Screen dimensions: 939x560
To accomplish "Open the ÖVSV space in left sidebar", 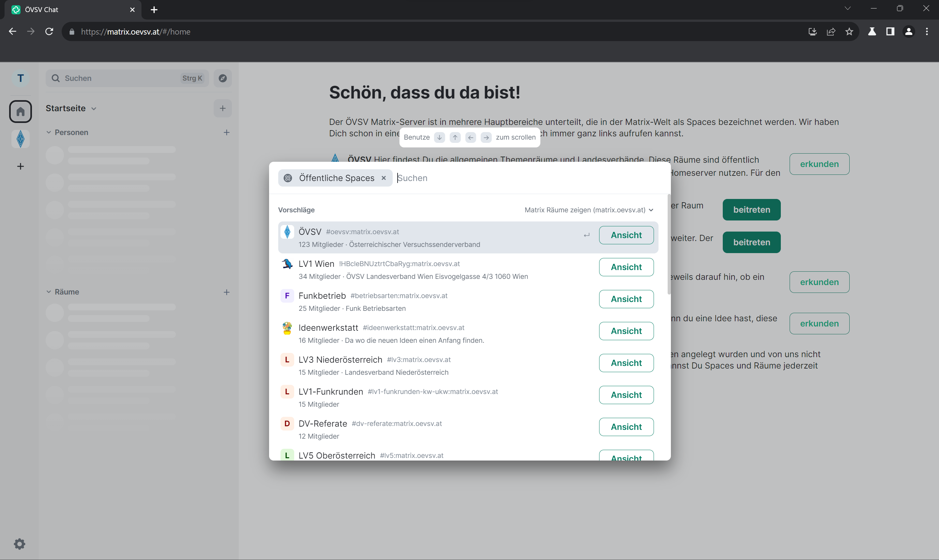I will (x=20, y=139).
